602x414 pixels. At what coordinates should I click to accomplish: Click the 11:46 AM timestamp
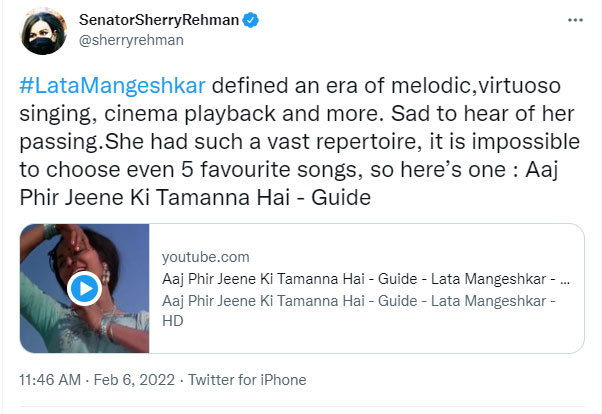pyautogui.click(x=51, y=380)
